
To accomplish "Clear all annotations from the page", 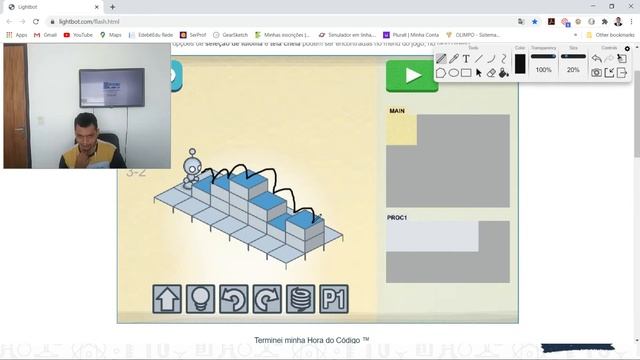I will tap(622, 59).
